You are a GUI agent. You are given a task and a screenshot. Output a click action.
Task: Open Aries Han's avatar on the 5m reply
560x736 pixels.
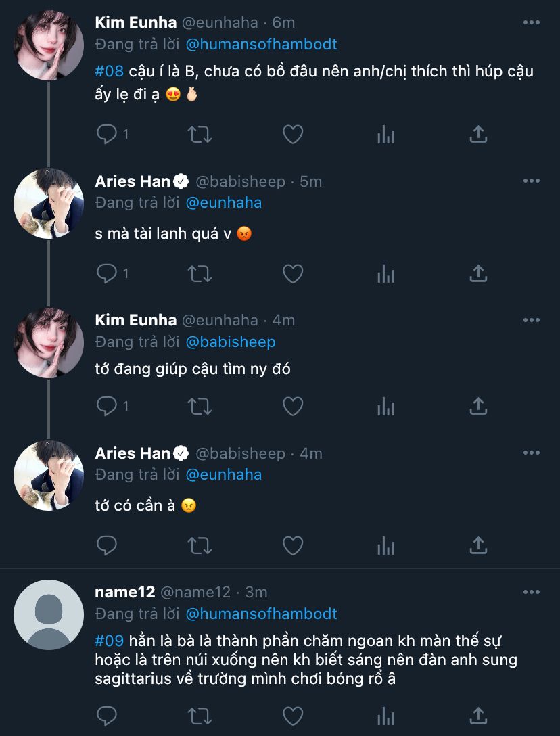pyautogui.click(x=49, y=204)
